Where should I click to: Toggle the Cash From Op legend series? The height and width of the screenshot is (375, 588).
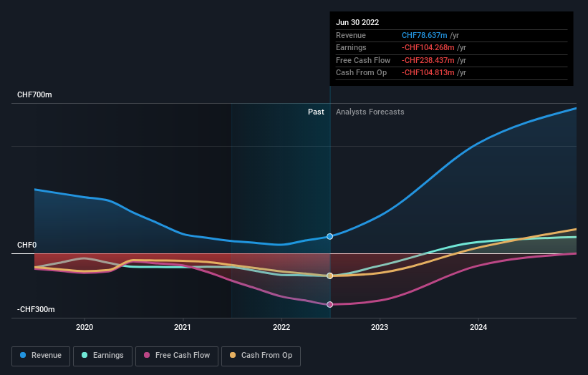click(x=261, y=356)
